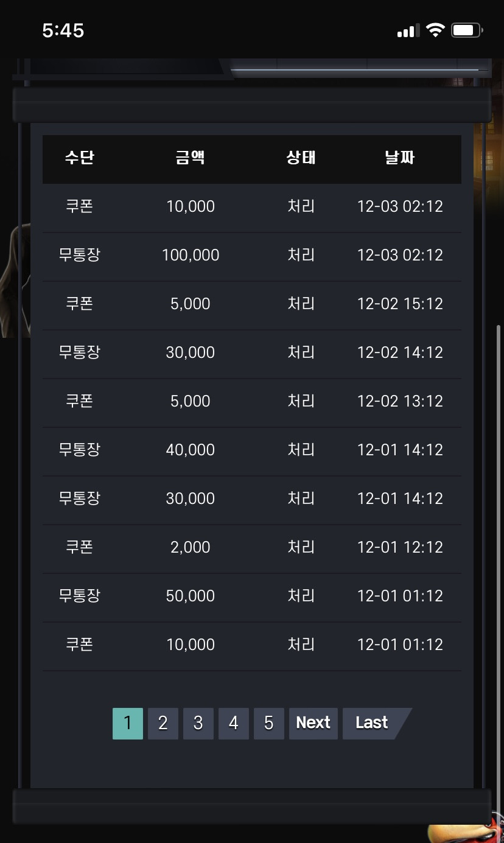Viewport: 504px width, 843px height.
Task: Open page 4 of history
Action: tap(233, 723)
